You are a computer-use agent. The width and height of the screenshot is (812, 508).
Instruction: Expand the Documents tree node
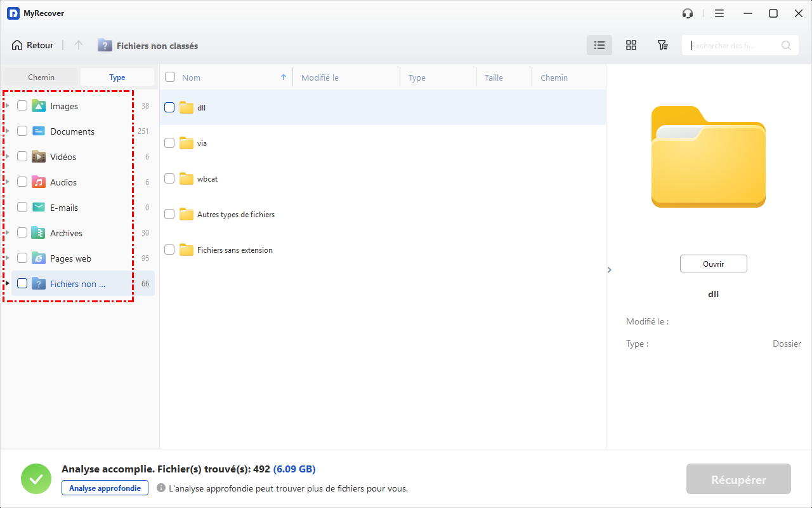tap(8, 131)
